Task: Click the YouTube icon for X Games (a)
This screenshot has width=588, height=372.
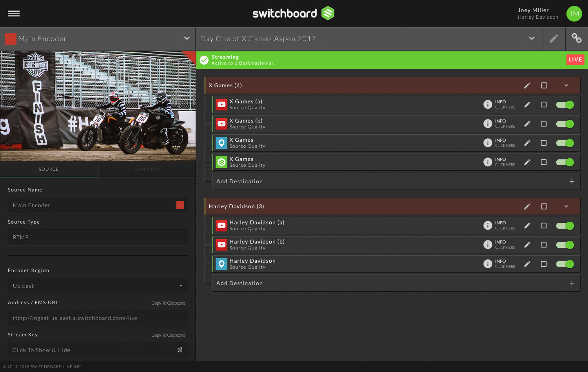Action: pos(221,105)
